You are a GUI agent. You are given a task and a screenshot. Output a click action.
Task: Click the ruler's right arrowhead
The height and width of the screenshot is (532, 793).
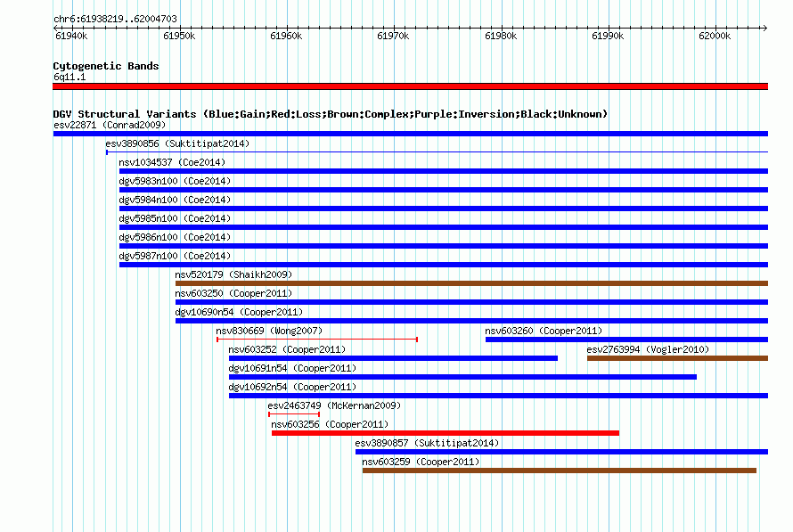(765, 28)
